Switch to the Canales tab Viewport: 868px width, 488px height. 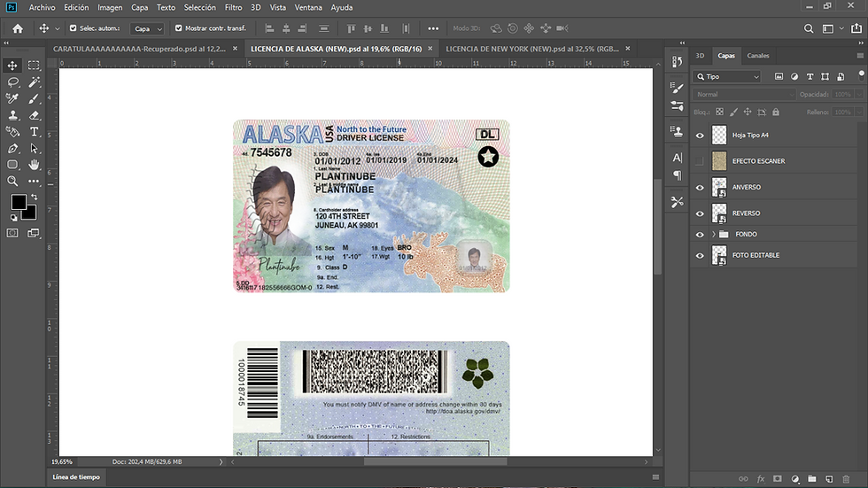coord(758,56)
